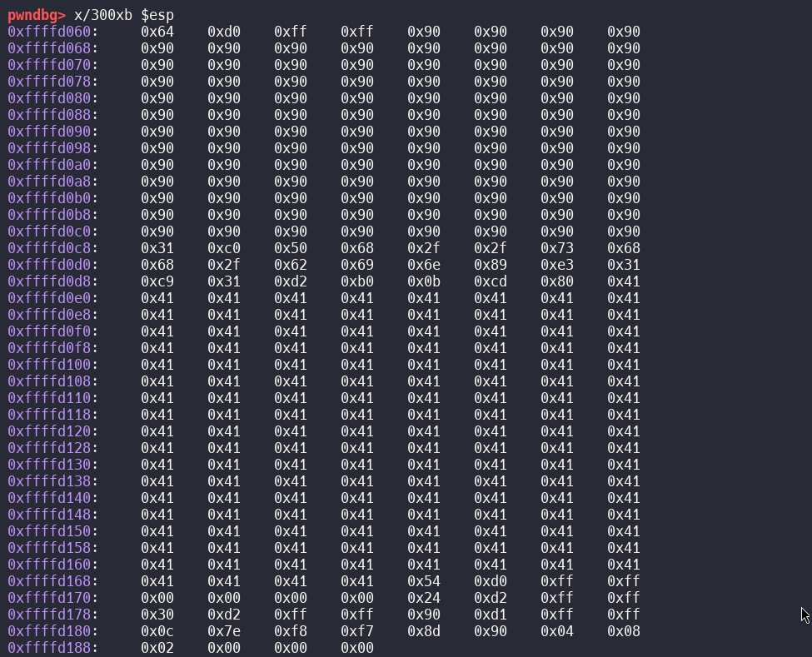This screenshot has width=812, height=657.
Task: Select the address label 0xffffd090
Action: click(x=49, y=132)
